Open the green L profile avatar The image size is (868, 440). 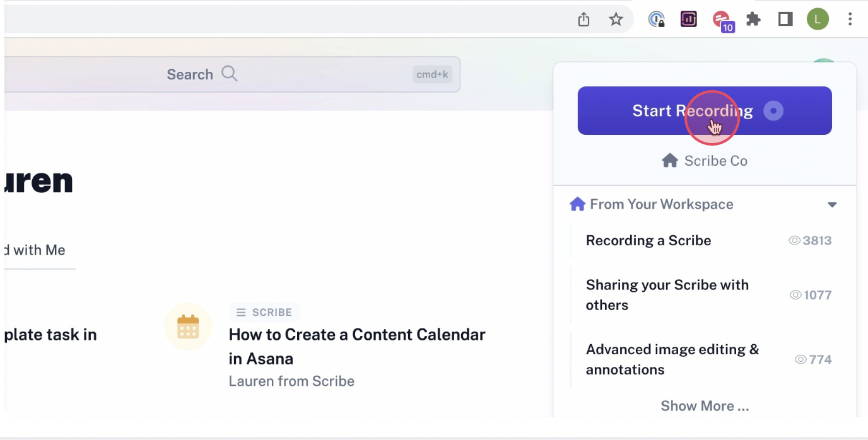(x=818, y=20)
